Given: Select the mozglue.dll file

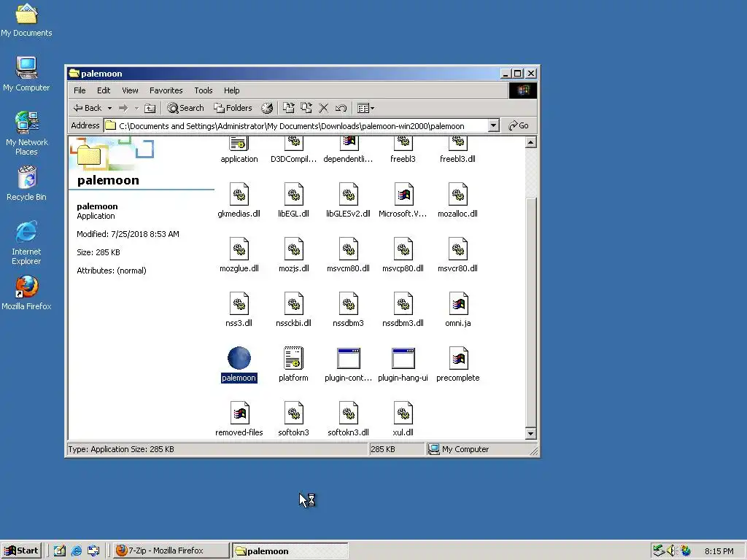Looking at the screenshot, I should pos(239,249).
